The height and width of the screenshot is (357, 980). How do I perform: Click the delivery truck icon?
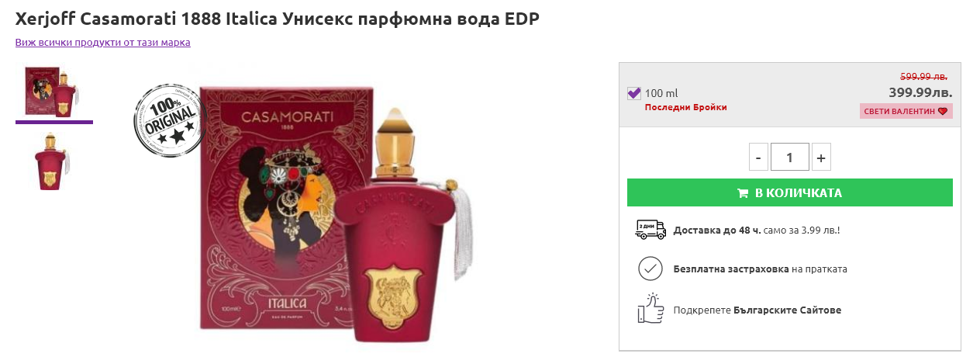[x=650, y=229]
